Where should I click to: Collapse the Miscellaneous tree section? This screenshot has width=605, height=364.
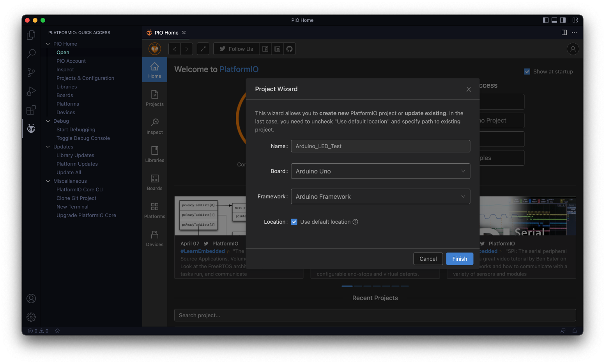coord(48,181)
